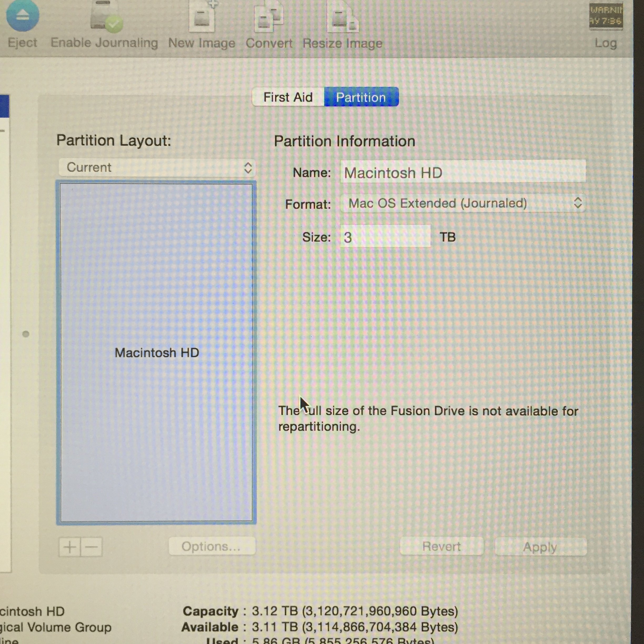The image size is (644, 644).
Task: Click the 'Log' toolbar label
Action: pyautogui.click(x=606, y=43)
